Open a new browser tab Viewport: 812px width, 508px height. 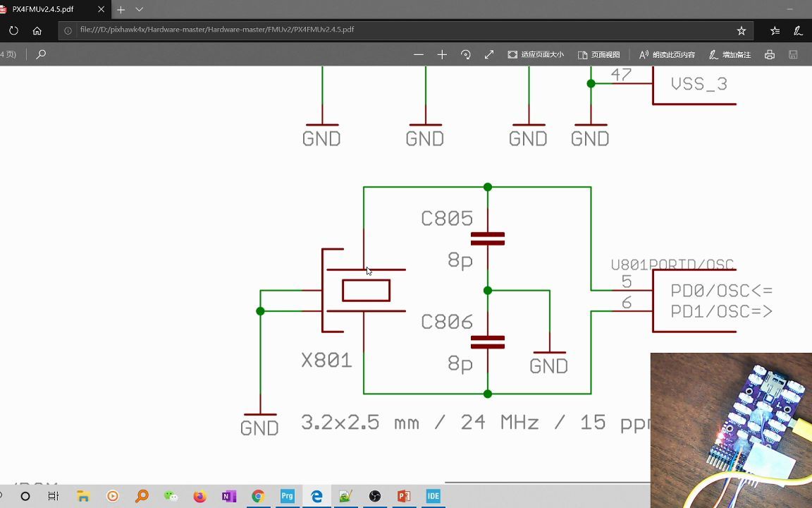(121, 9)
